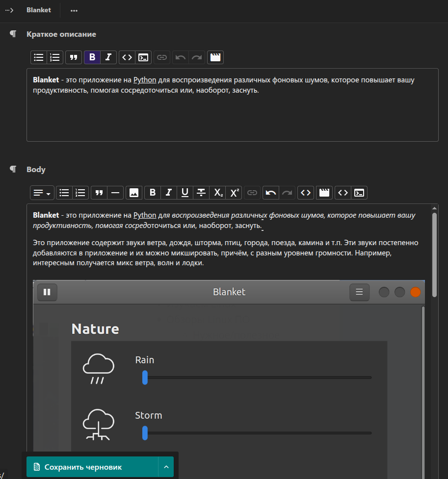Redo in the Краткое описание toolbar
The image size is (448, 479).
tap(197, 57)
